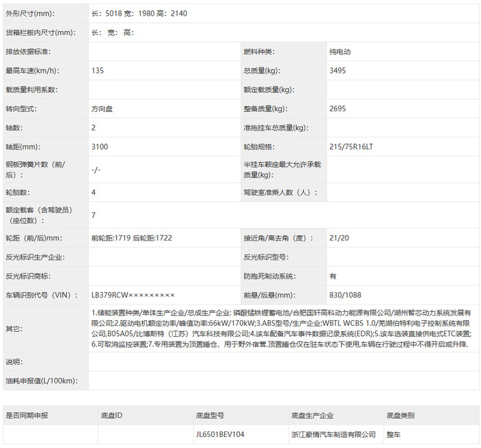Select the 轮胎数 value 4

point(93,193)
